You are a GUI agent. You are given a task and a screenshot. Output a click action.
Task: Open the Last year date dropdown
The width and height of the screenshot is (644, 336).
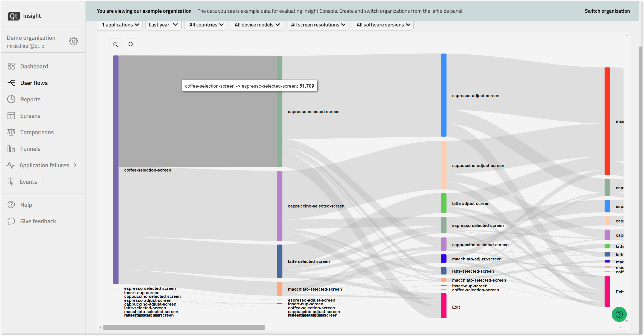(163, 25)
